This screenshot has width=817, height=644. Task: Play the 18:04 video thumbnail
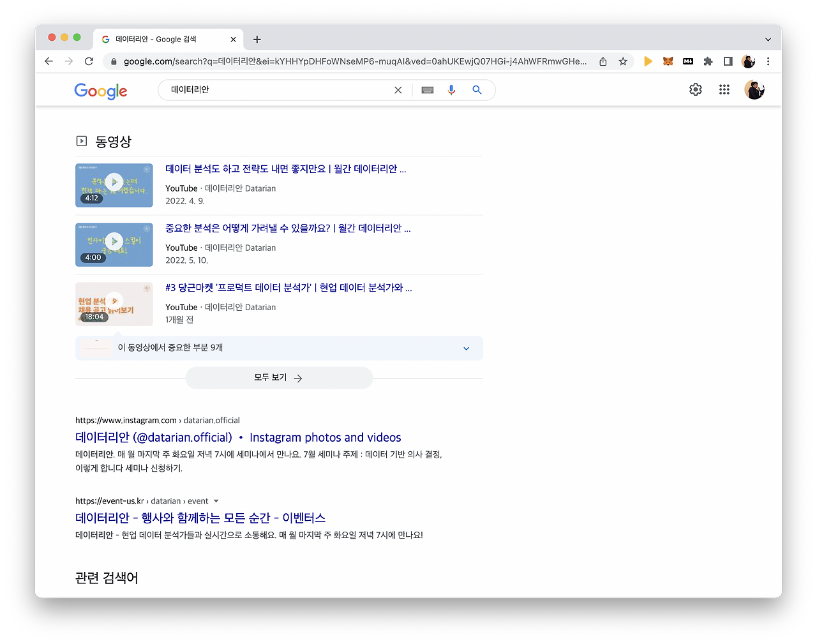click(114, 304)
